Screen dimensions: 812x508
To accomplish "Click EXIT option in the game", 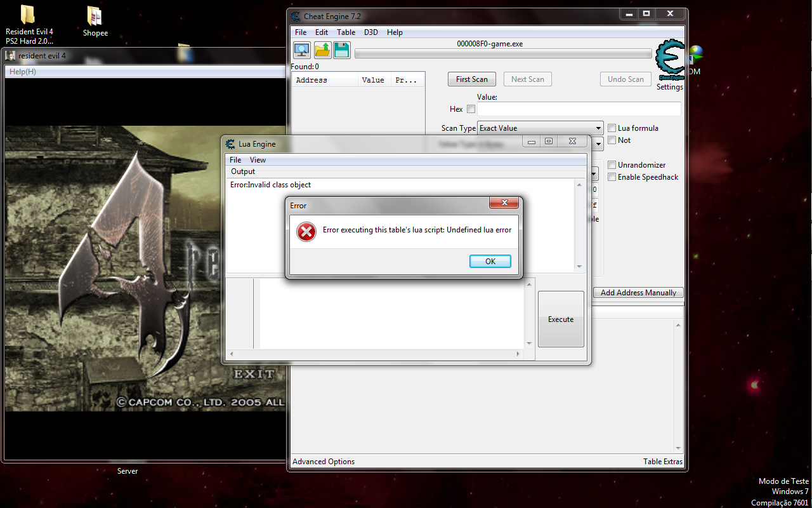I will tap(254, 374).
